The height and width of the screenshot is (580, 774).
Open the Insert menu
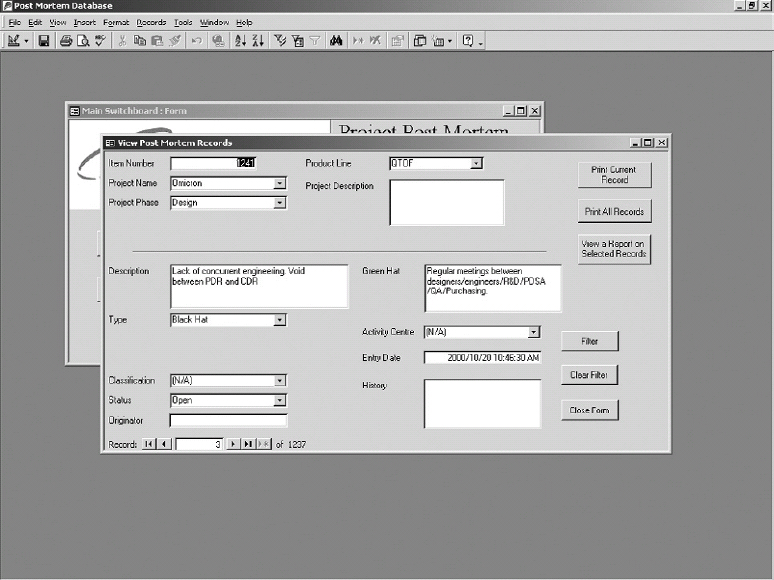(84, 22)
